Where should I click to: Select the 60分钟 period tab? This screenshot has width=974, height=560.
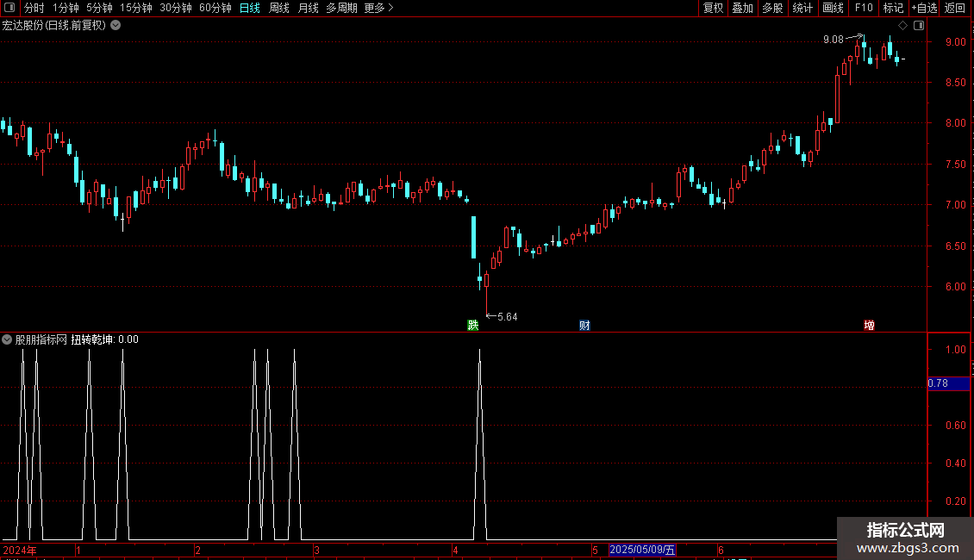click(x=215, y=8)
